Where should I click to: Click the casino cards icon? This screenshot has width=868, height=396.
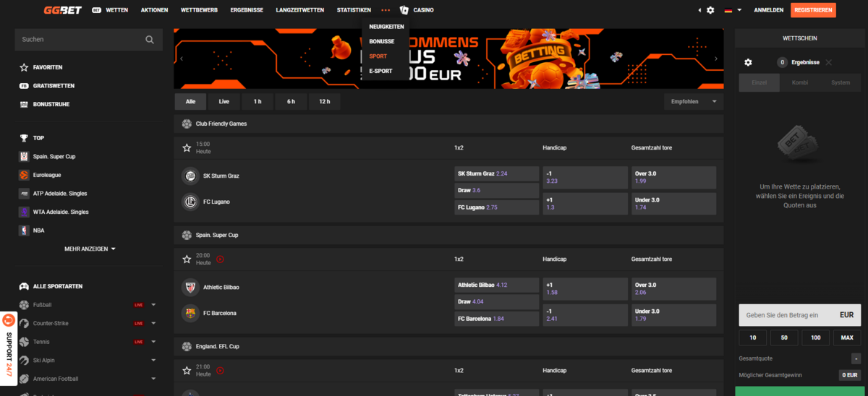pyautogui.click(x=404, y=10)
